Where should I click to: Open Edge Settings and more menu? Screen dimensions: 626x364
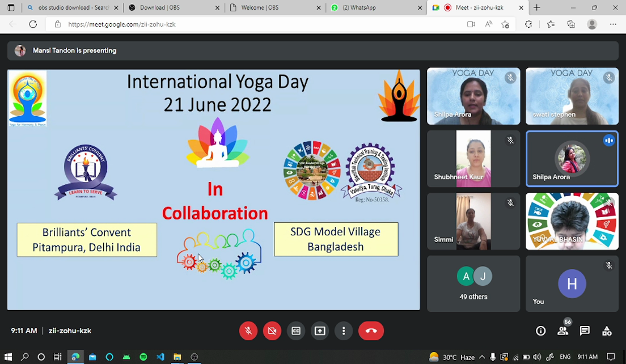tap(613, 24)
